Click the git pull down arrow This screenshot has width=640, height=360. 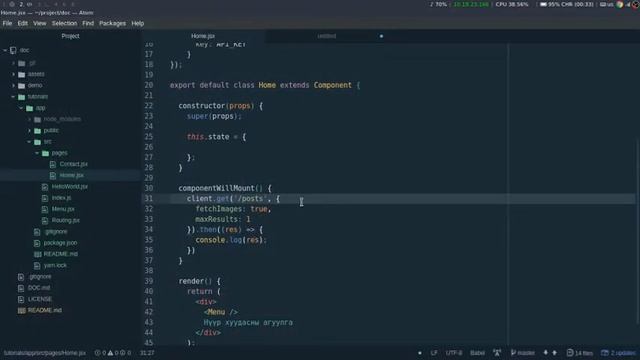[546, 353]
